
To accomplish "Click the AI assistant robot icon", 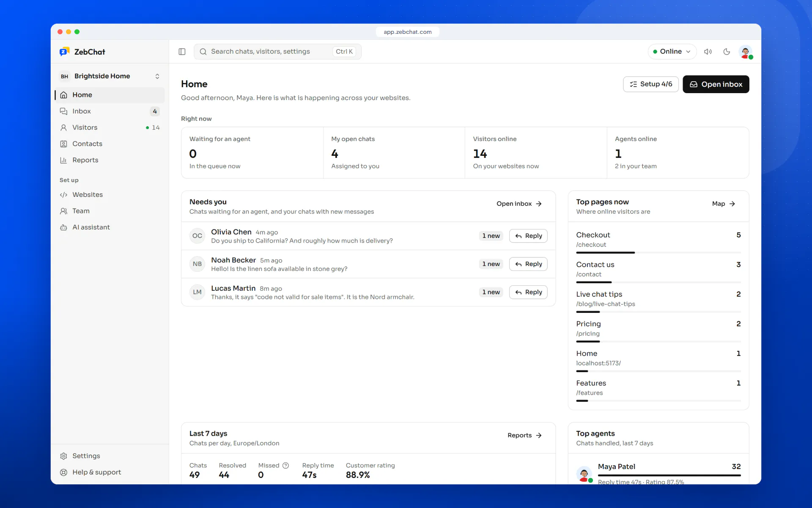I will [x=63, y=227].
